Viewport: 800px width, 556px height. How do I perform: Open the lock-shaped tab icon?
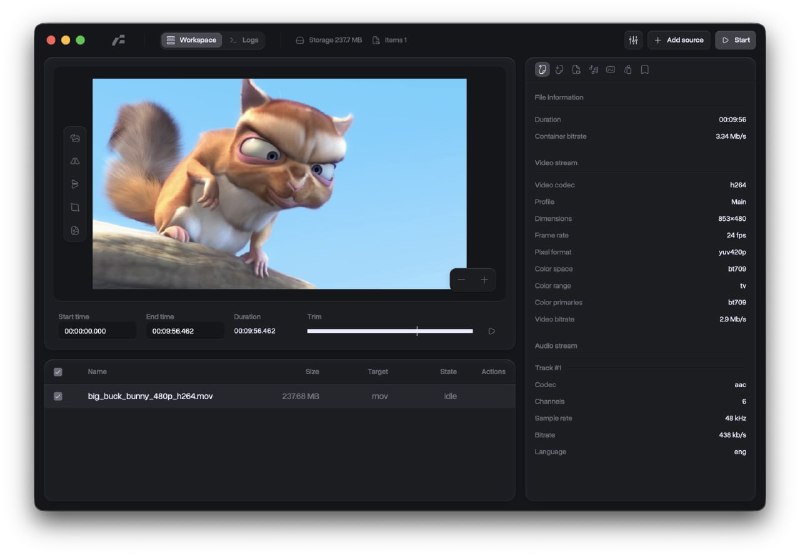628,69
